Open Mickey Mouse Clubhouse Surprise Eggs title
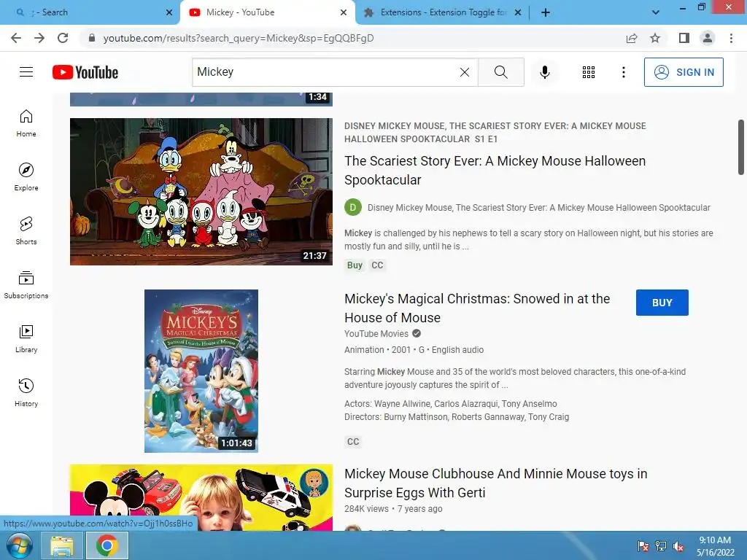747x560 pixels. click(x=495, y=483)
